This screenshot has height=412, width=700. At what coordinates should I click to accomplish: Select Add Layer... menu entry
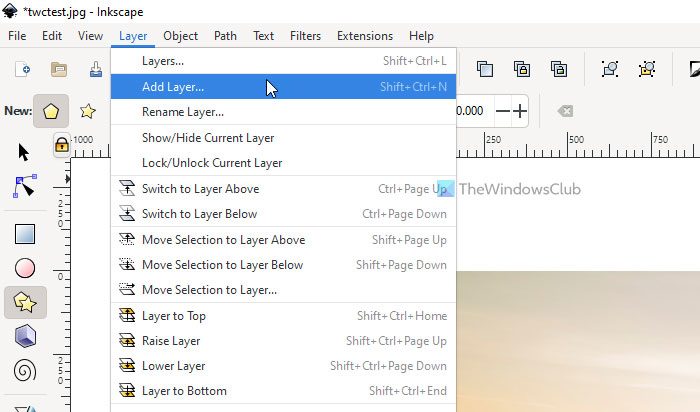(x=283, y=87)
